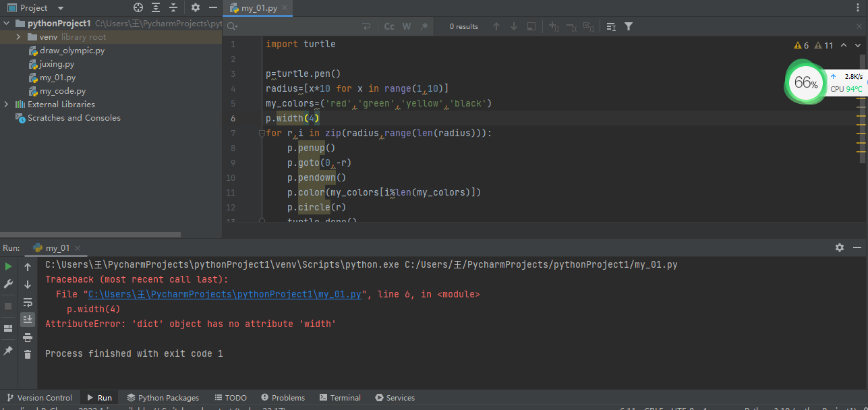The height and width of the screenshot is (410, 868).
Task: Toggle search in selection only
Action: 531,26
